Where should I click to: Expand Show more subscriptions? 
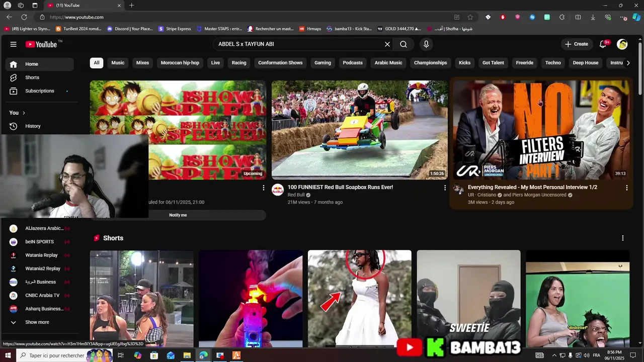pos(40,322)
